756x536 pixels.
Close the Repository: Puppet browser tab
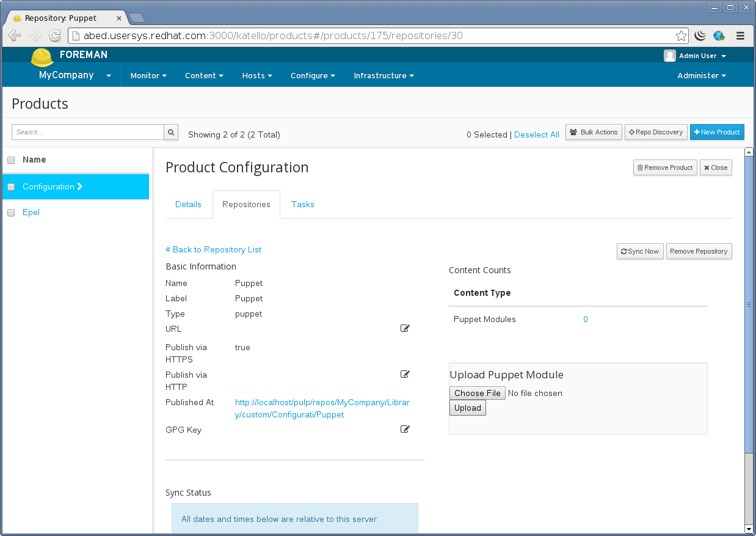[119, 18]
